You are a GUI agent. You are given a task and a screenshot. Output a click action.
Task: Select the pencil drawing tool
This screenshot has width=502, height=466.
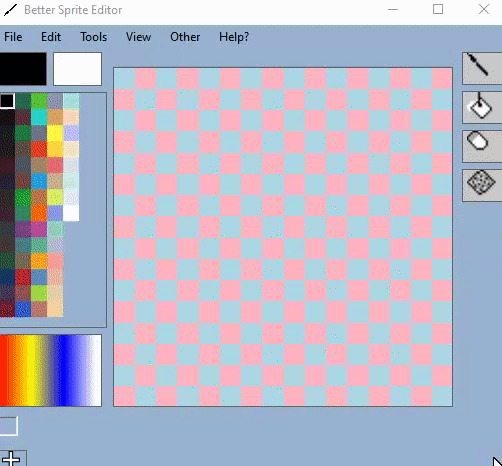coord(482,68)
